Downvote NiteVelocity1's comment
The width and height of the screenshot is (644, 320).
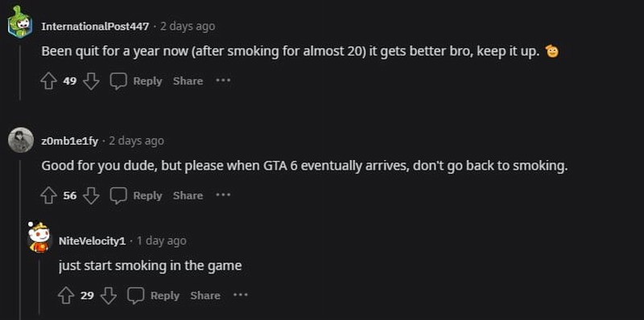pyautogui.click(x=109, y=295)
